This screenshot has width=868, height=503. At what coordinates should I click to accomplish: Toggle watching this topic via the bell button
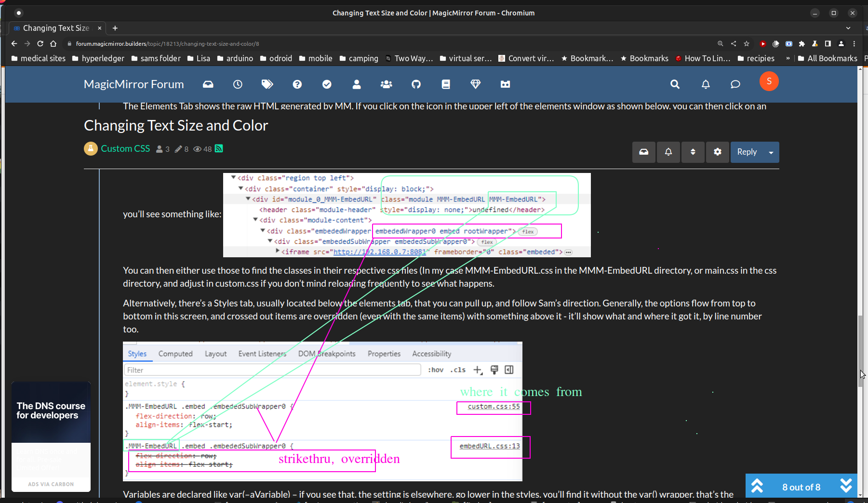click(668, 152)
